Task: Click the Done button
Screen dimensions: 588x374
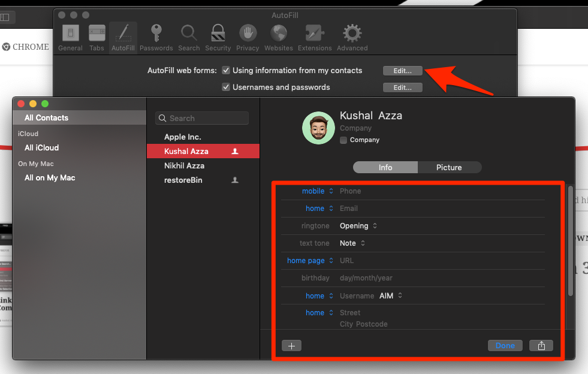Action: (x=505, y=345)
